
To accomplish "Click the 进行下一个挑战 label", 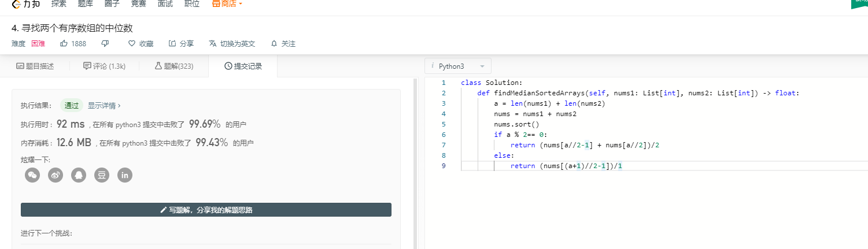I will click(46, 233).
